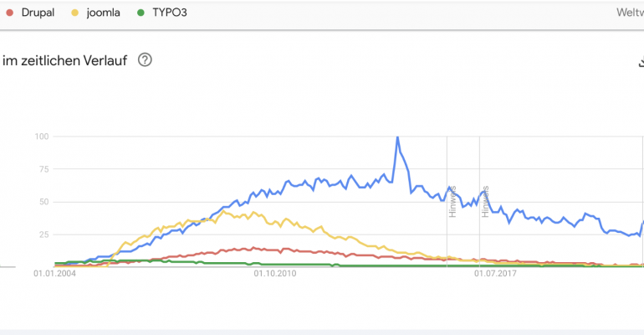644x335 pixels.
Task: Click the 01.07.2017 date axis label
Action: (x=495, y=273)
